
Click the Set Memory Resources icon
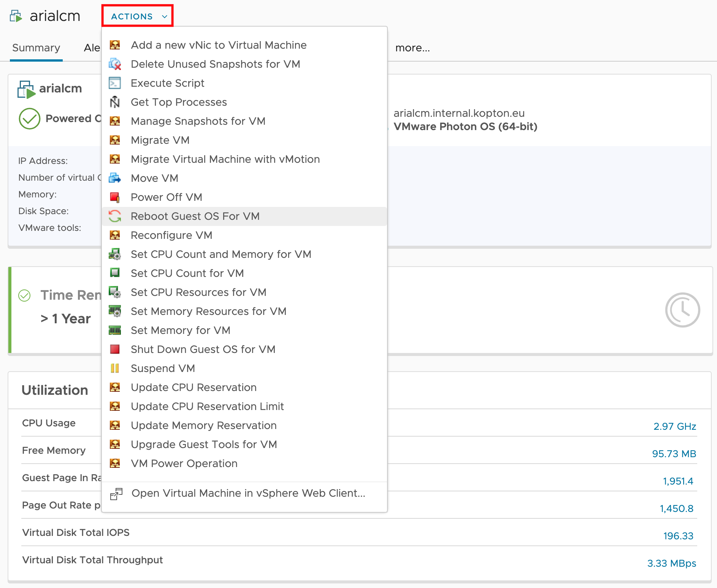(115, 311)
